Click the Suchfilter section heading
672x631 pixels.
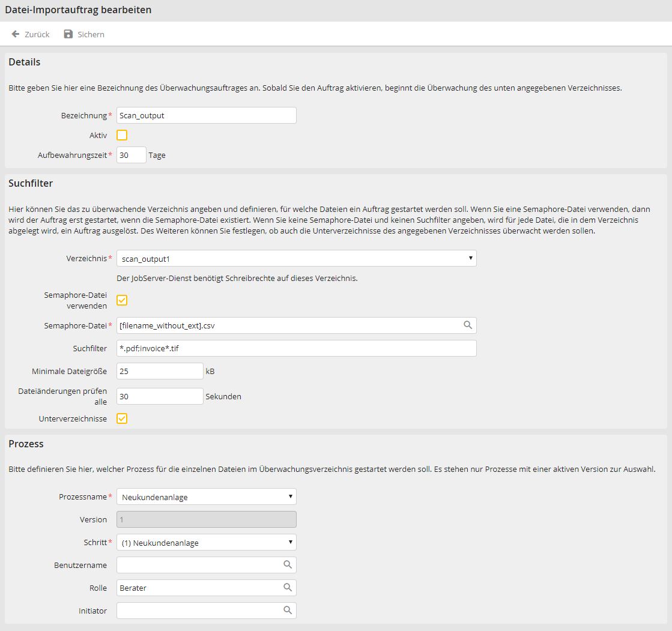(30, 183)
